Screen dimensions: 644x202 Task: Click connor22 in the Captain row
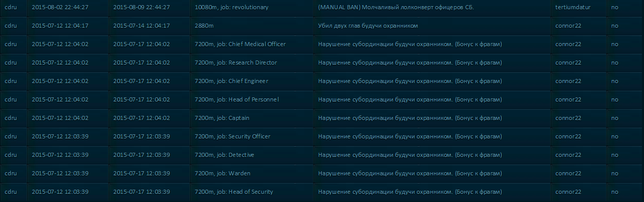568,118
